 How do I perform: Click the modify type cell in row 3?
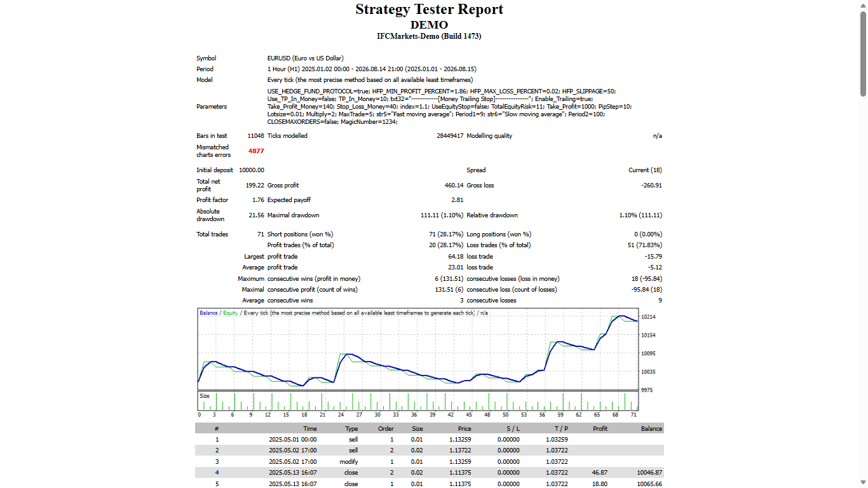[x=348, y=462]
